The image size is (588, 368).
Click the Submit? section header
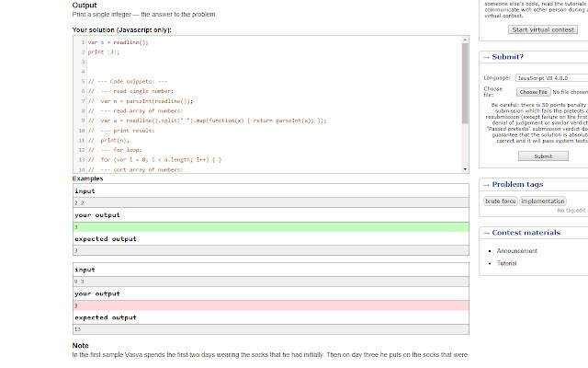point(507,57)
